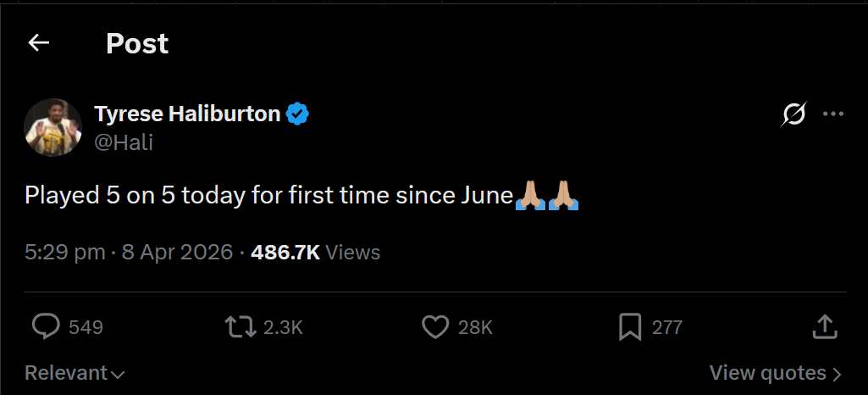Image resolution: width=868 pixels, height=395 pixels.
Task: Open the Tyrese Haliburton display name link
Action: 188,114
